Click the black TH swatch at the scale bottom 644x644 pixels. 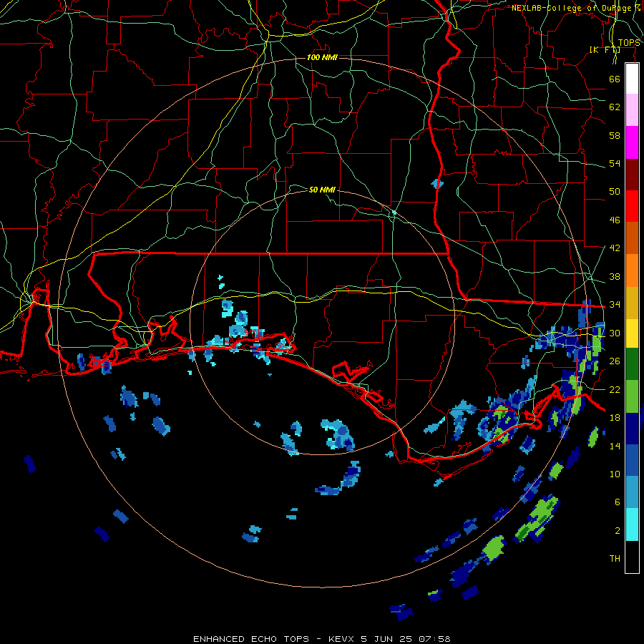632,557
